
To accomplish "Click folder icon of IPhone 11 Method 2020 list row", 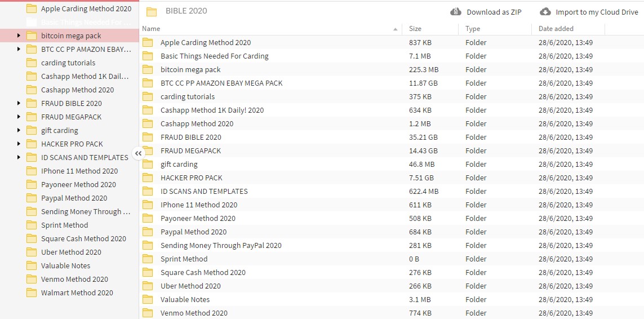I will tap(148, 205).
